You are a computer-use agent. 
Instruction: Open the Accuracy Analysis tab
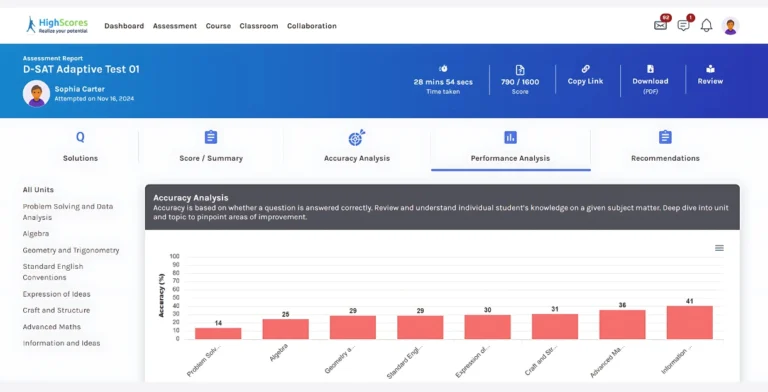point(357,146)
